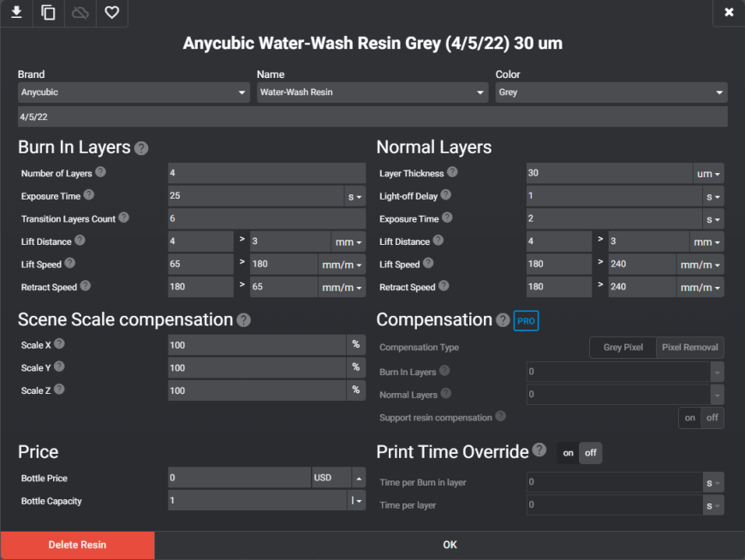This screenshot has height=560, width=745.
Task: Click help icon beside Layer Thickness
Action: point(452,172)
